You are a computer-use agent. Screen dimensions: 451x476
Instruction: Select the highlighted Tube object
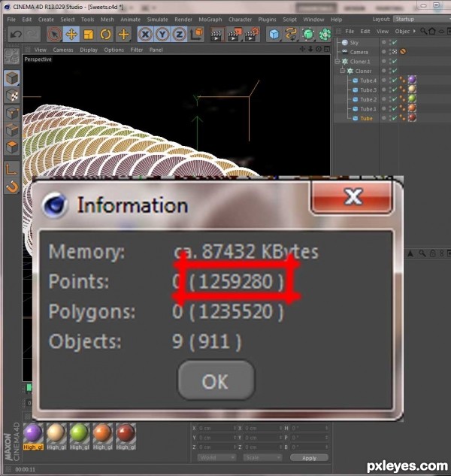(x=366, y=118)
